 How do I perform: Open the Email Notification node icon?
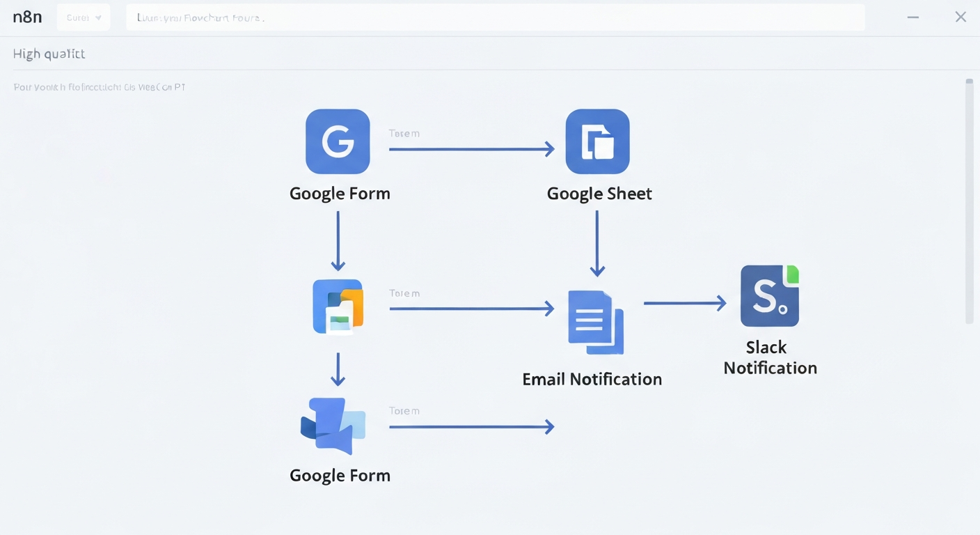point(595,322)
